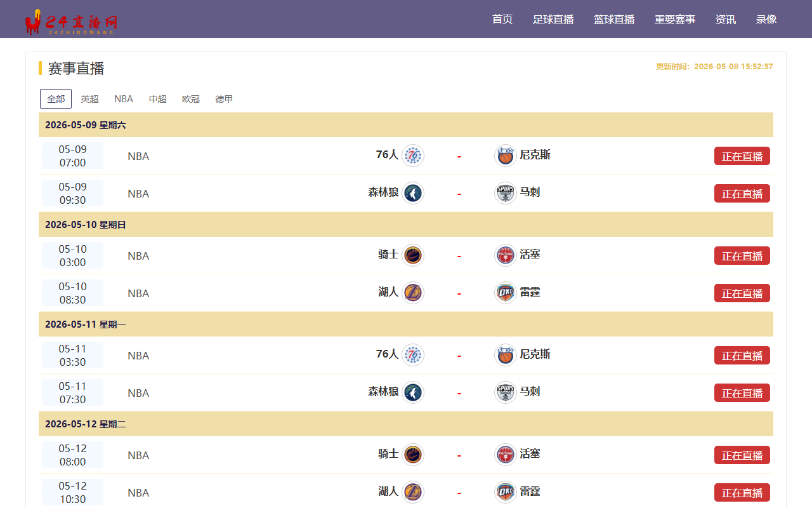
Task: Click the 05-10 03:00 time cell
Action: pos(72,255)
